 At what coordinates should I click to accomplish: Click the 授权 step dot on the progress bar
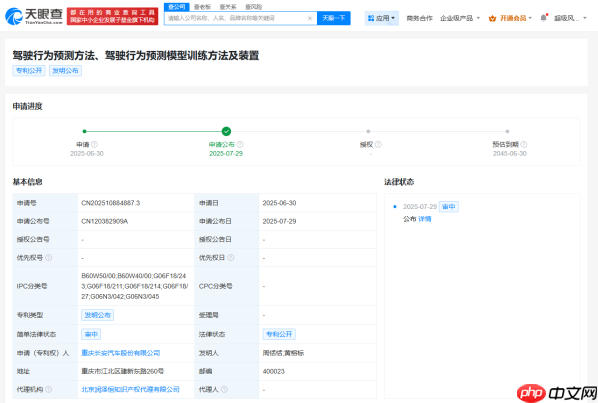tap(368, 131)
